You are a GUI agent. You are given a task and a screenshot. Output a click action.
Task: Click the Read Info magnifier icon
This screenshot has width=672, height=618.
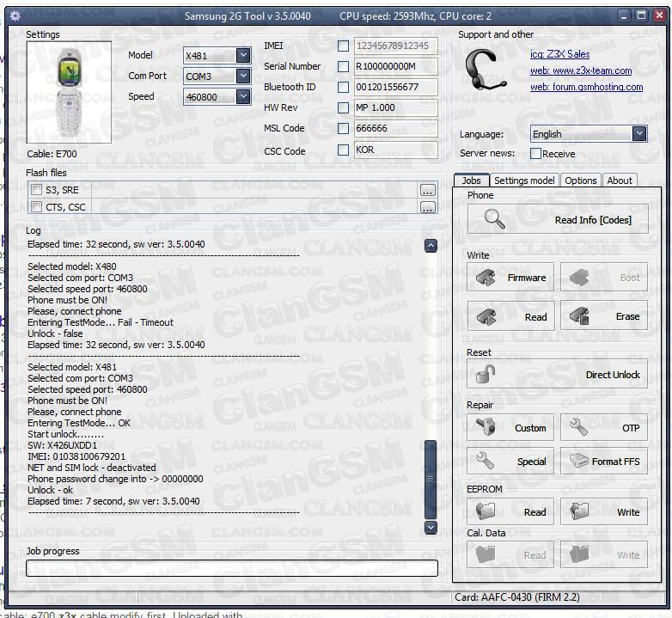tap(495, 219)
